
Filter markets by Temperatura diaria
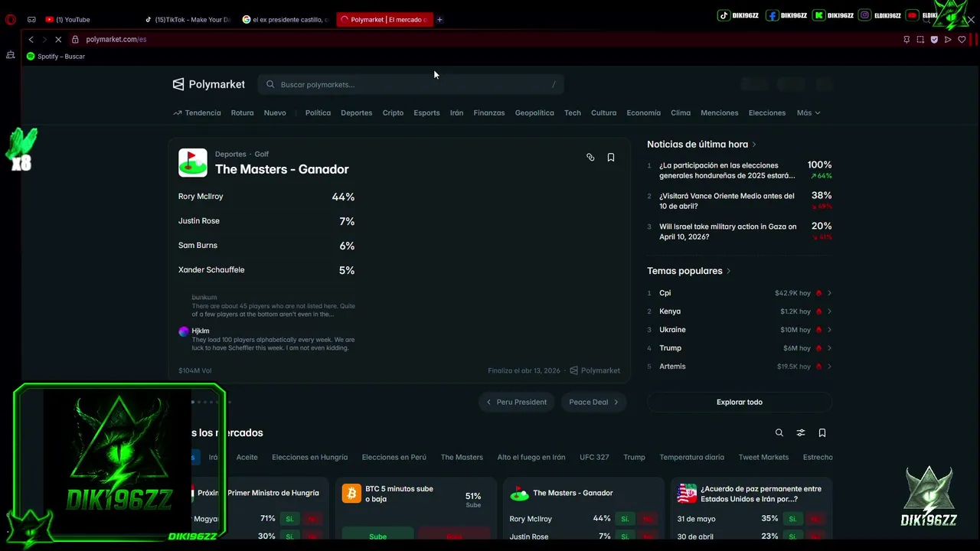[x=691, y=457]
